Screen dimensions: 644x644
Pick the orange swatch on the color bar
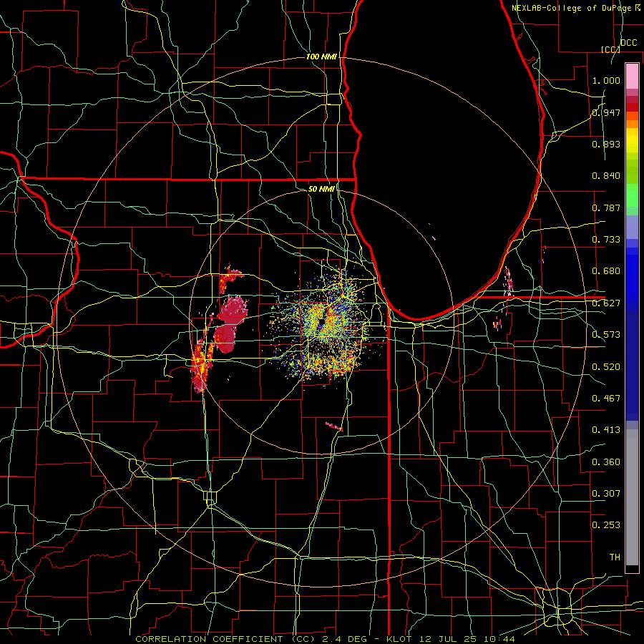point(632,124)
